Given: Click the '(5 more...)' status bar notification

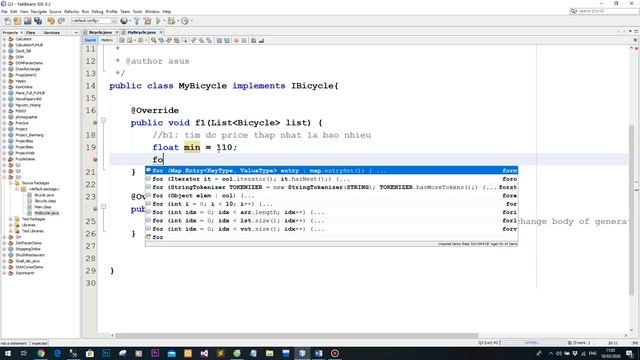Looking at the screenshot, I should pos(578,342).
